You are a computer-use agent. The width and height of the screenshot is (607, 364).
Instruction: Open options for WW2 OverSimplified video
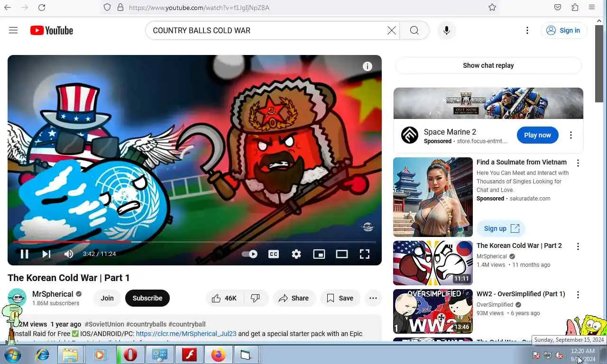[578, 295]
